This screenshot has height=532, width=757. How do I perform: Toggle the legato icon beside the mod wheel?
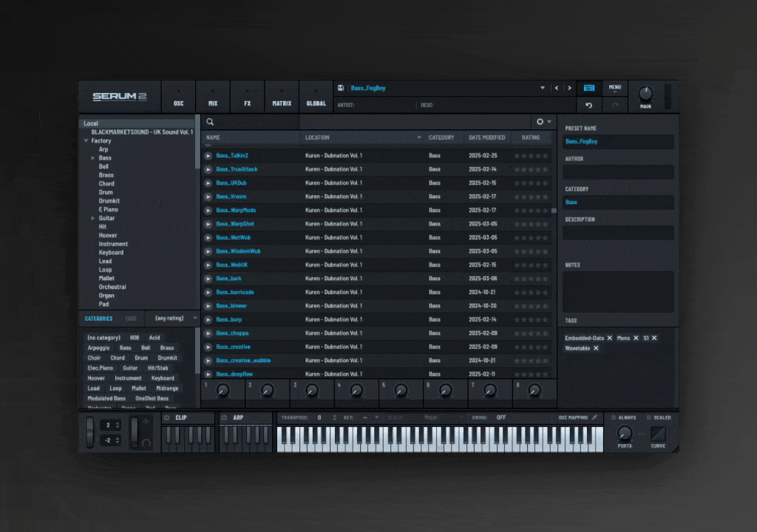146,443
